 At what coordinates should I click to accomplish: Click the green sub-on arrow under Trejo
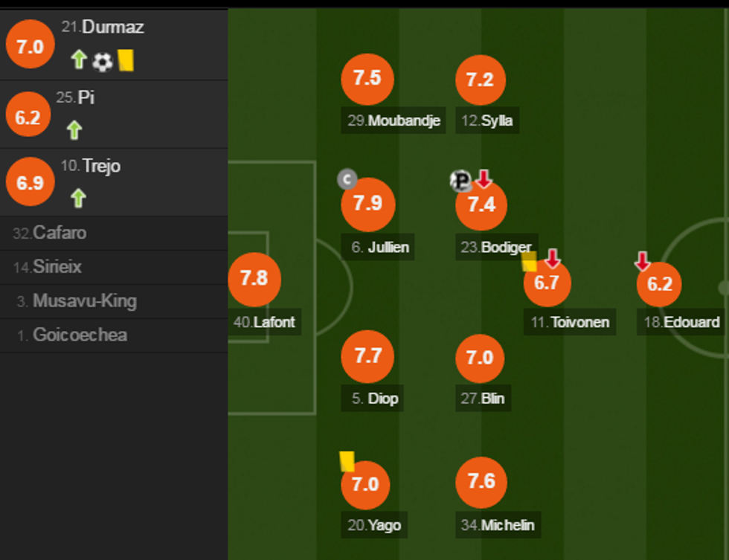pos(79,198)
